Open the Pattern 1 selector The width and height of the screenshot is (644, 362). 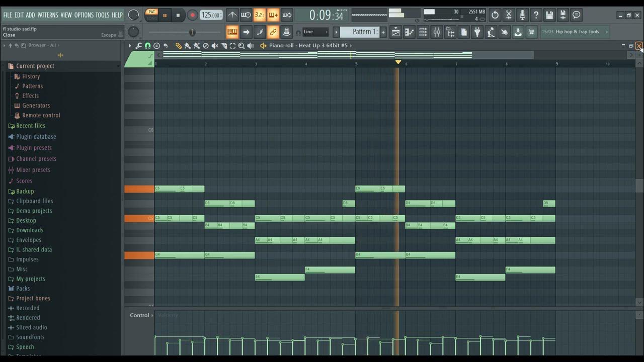point(359,32)
